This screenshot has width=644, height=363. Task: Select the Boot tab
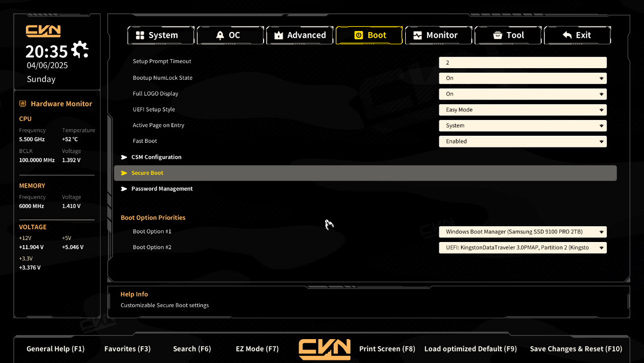click(x=369, y=35)
